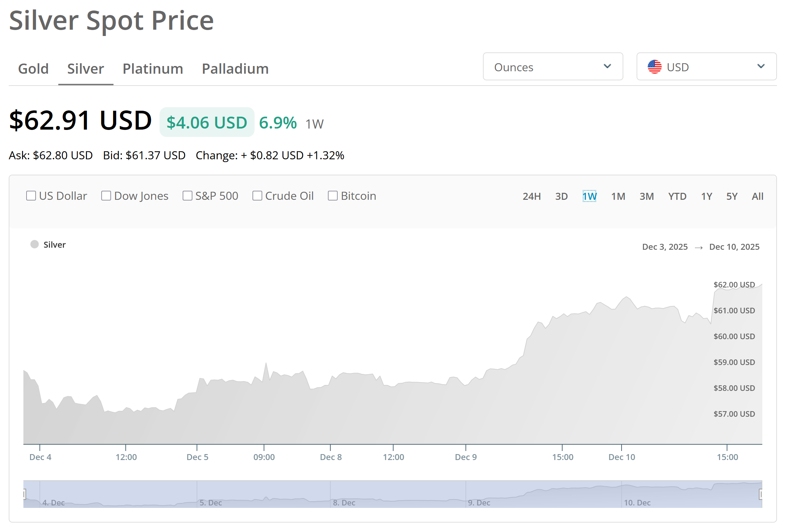Toggle the Bitcoin comparison checkbox
This screenshot has height=532, width=785.
tap(333, 196)
